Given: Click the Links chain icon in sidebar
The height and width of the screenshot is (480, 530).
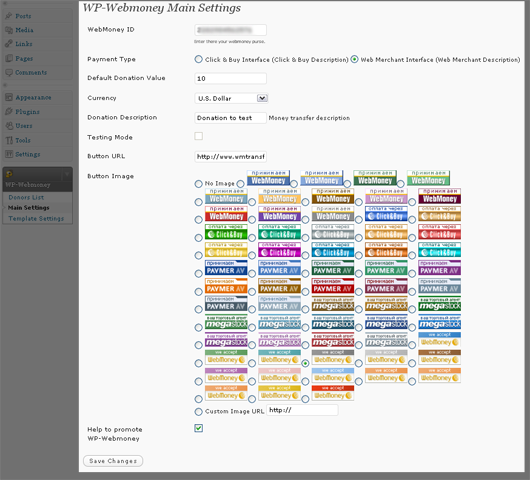Looking at the screenshot, I should tap(9, 44).
